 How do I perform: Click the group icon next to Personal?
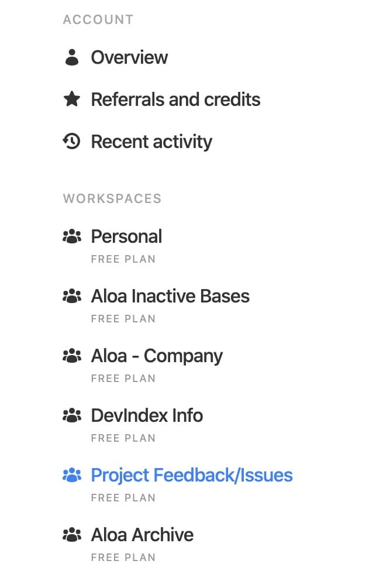pyautogui.click(x=71, y=236)
